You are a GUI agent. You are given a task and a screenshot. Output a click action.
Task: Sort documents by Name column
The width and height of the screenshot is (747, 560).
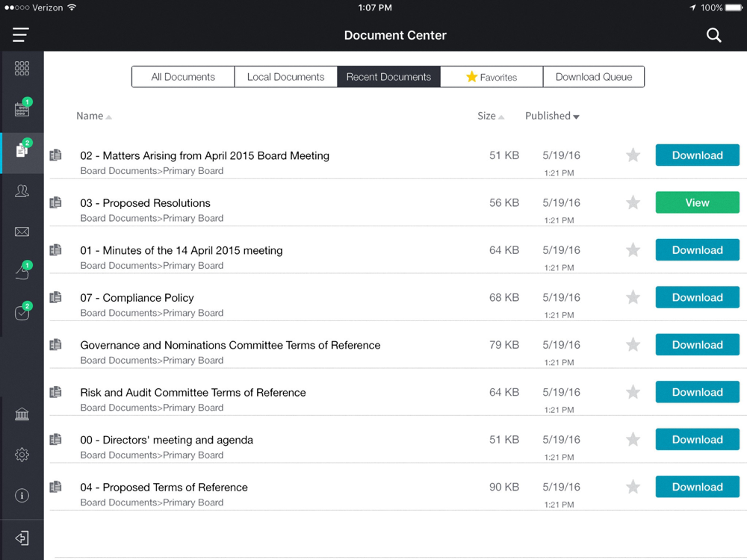coord(94,116)
